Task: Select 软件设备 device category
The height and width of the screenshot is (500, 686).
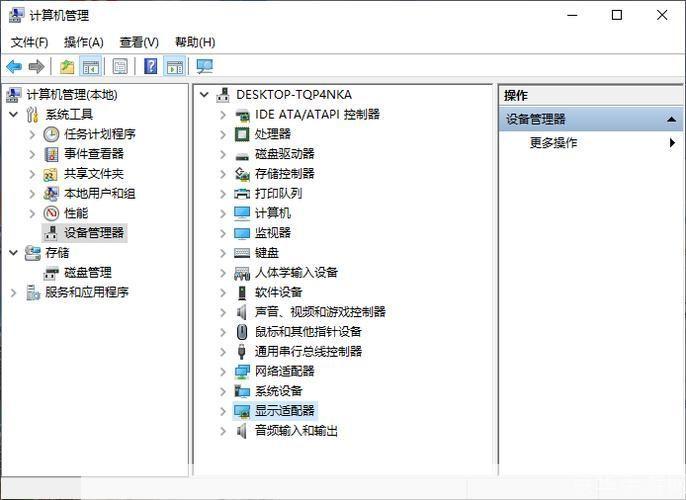Action: 279,292
